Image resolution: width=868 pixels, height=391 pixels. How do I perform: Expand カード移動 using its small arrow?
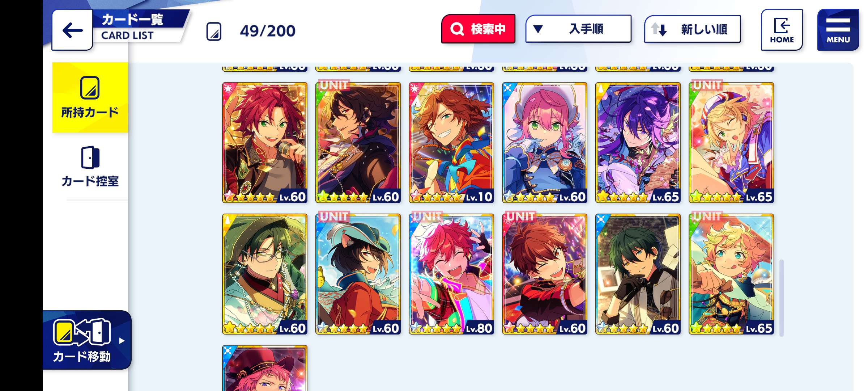tap(122, 341)
